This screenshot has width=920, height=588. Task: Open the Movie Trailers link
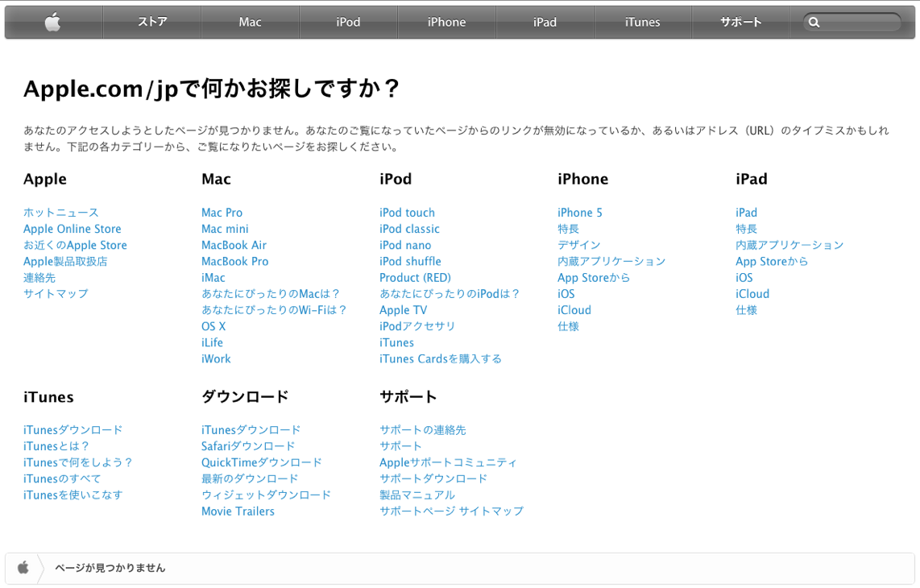point(238,511)
